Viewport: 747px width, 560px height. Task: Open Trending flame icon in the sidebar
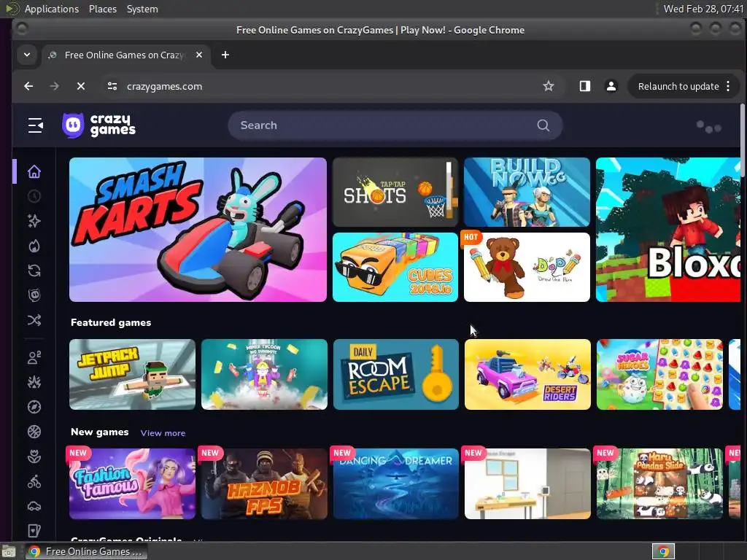click(34, 246)
